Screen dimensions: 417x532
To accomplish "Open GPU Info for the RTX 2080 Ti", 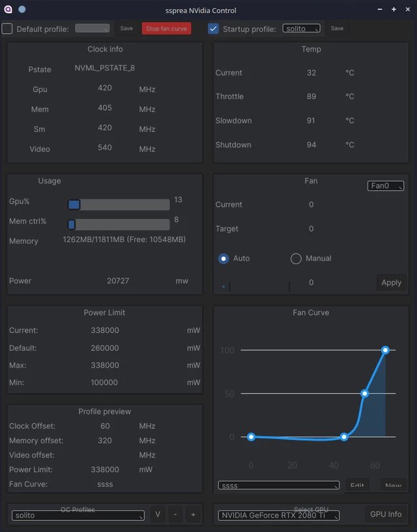I will (386, 514).
